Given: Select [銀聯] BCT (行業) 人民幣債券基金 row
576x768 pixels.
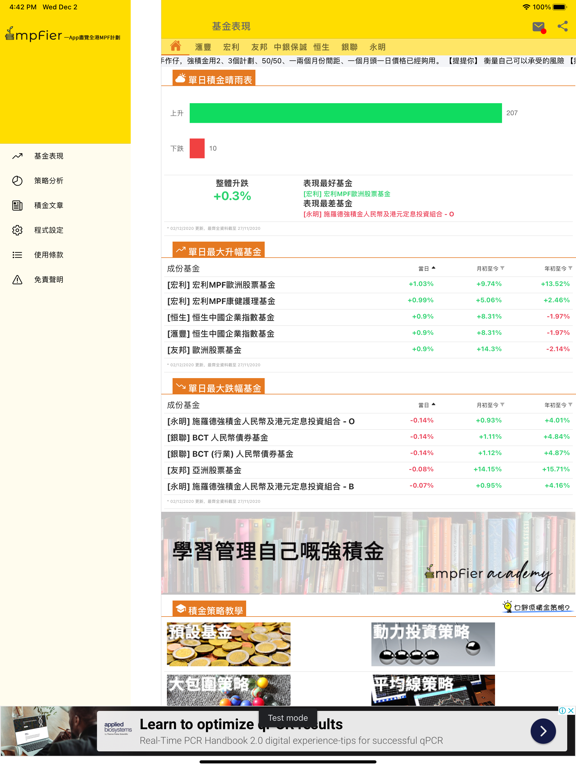Looking at the screenshot, I should 369,454.
